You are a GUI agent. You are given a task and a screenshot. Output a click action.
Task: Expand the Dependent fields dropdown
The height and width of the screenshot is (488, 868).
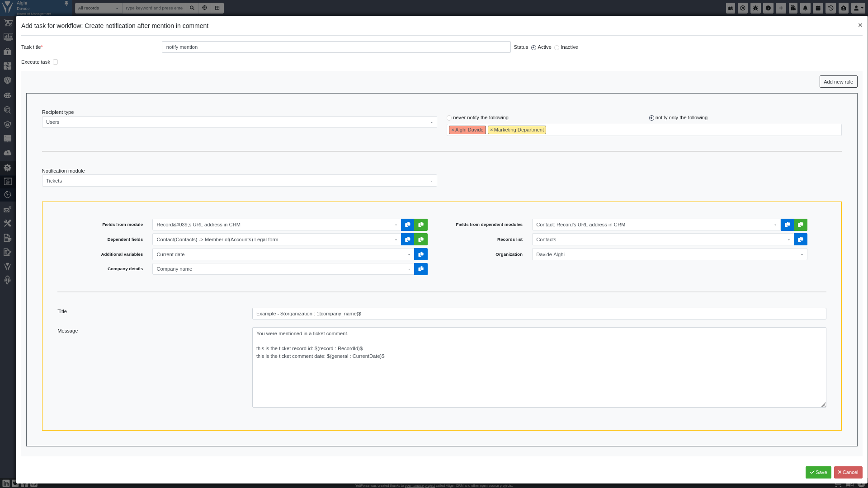(276, 239)
